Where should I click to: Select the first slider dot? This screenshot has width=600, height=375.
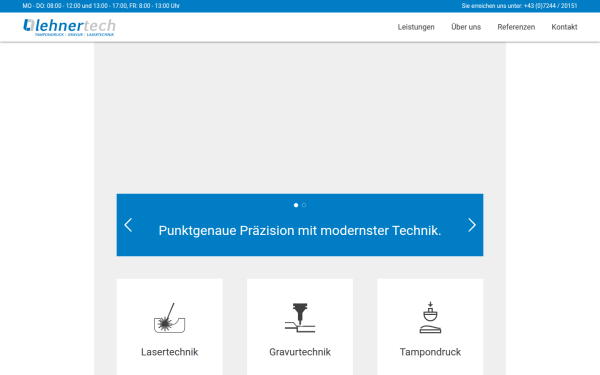296,205
